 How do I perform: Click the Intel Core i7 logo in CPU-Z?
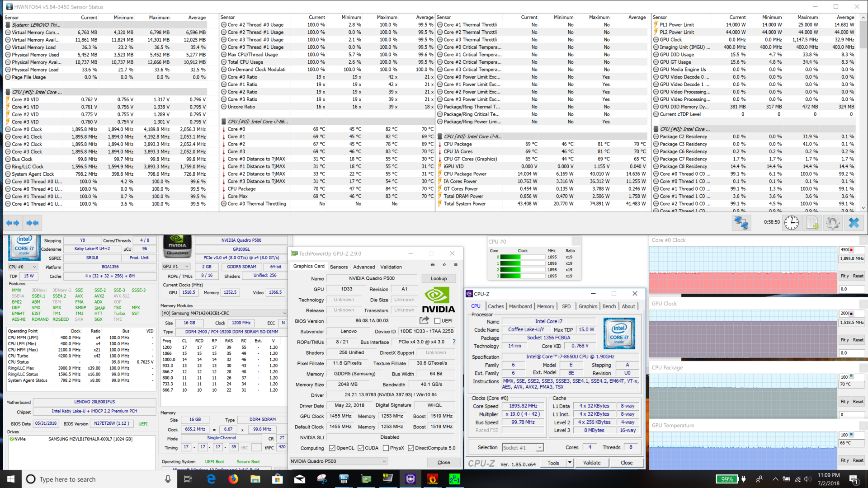tap(619, 333)
